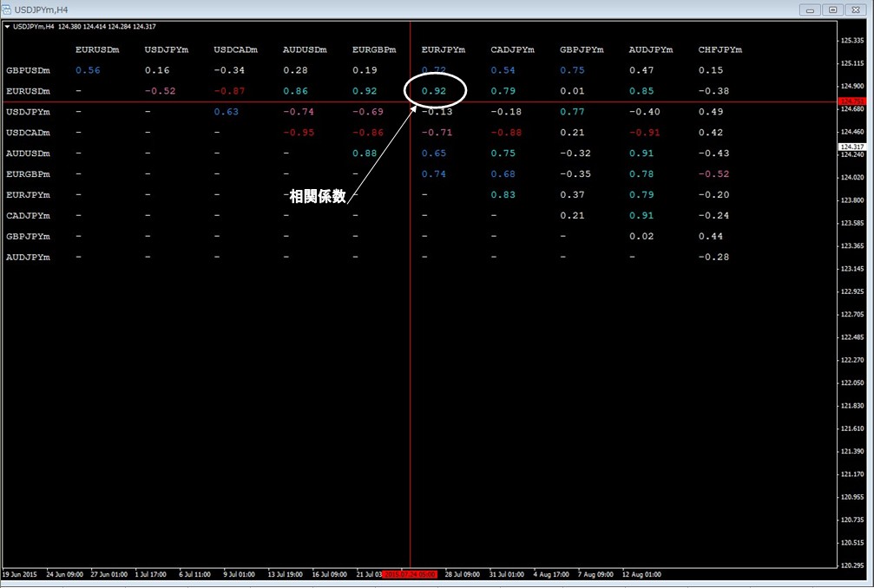874x588 pixels.
Task: Click the green 0.77 in USDJPYm row
Action: [x=572, y=112]
